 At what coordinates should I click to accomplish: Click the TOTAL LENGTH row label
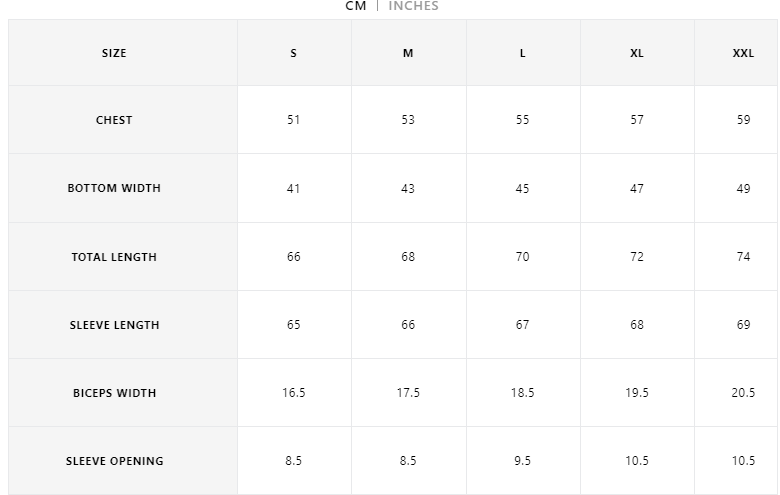[x=114, y=257]
